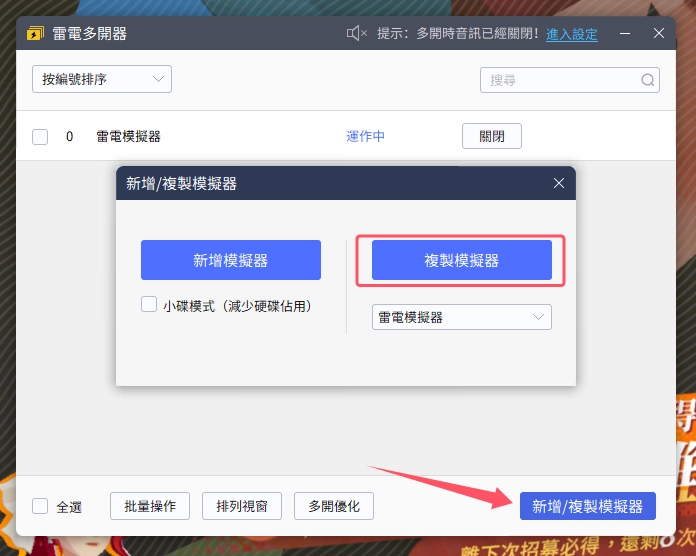Expand the 雷電模擬器 source emulator dropdown
The width and height of the screenshot is (696, 556).
[x=461, y=317]
